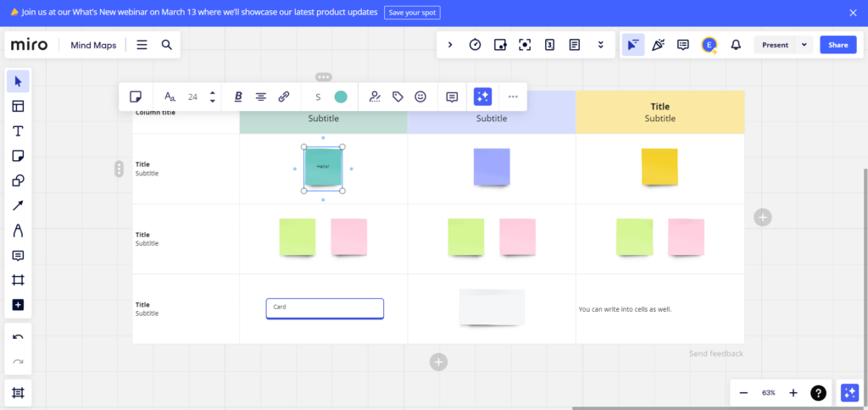Image resolution: width=868 pixels, height=410 pixels.
Task: Open the frames panel at bottom left
Action: (18, 393)
